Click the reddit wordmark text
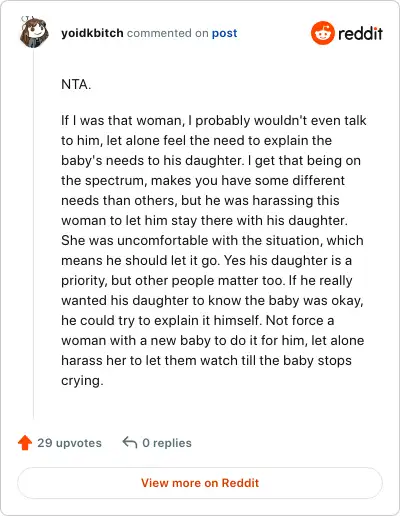400x516 pixels. [360, 33]
